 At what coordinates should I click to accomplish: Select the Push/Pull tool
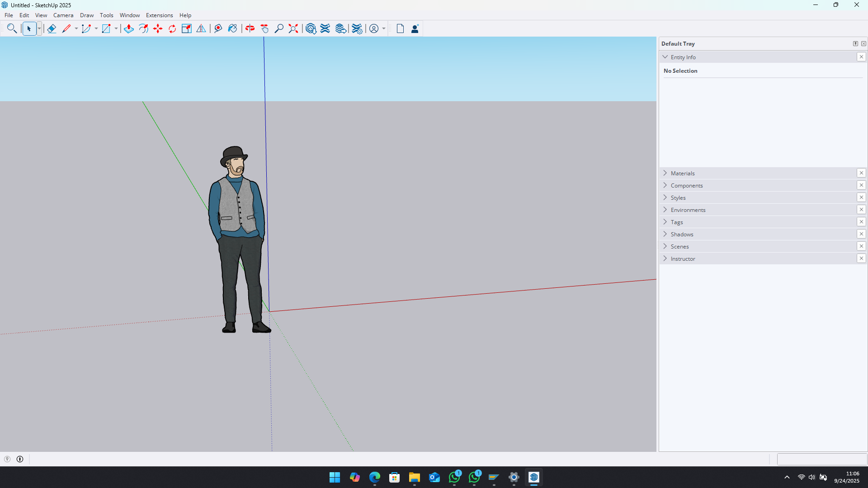[x=128, y=29]
